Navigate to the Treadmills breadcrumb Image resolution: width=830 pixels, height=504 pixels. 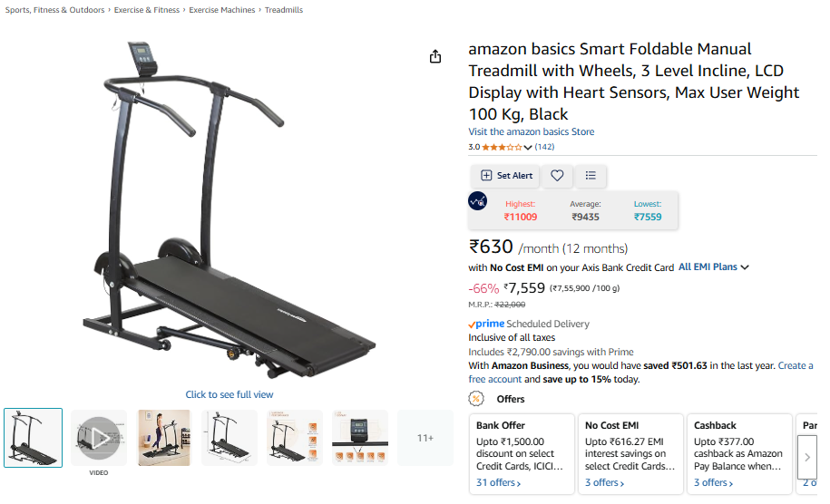[284, 10]
